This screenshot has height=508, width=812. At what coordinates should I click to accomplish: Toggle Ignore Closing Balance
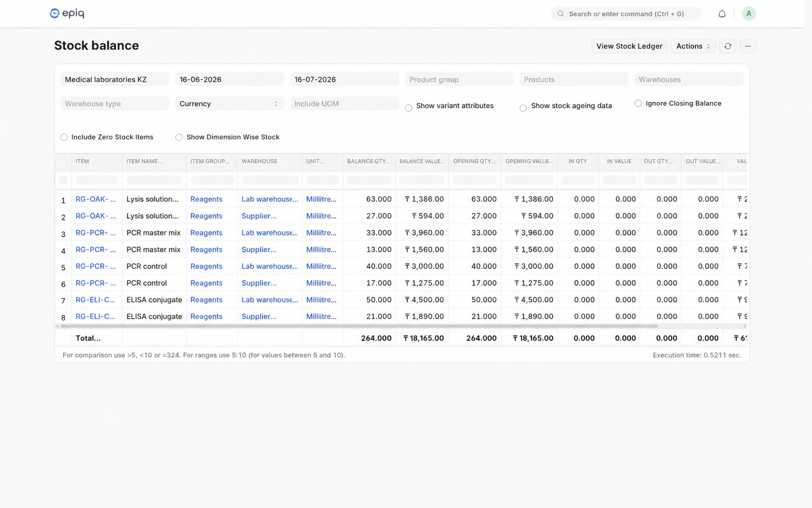tap(638, 103)
